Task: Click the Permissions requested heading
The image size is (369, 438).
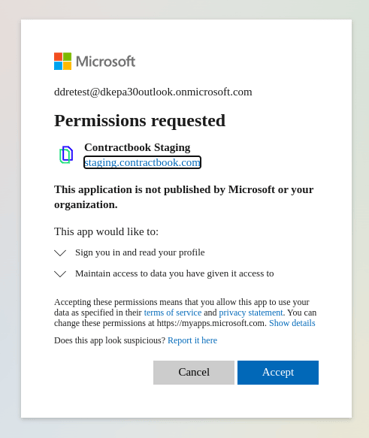Action: pyautogui.click(x=140, y=121)
